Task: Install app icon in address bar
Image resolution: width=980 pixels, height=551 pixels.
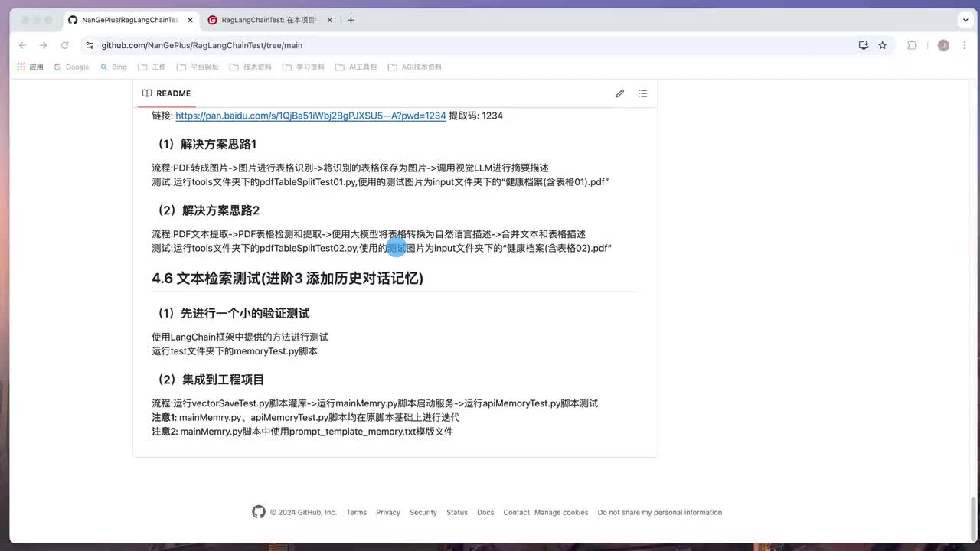Action: 864,45
